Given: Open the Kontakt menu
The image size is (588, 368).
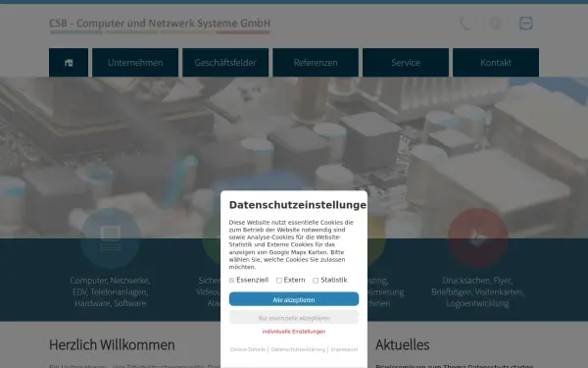Looking at the screenshot, I should click(496, 63).
